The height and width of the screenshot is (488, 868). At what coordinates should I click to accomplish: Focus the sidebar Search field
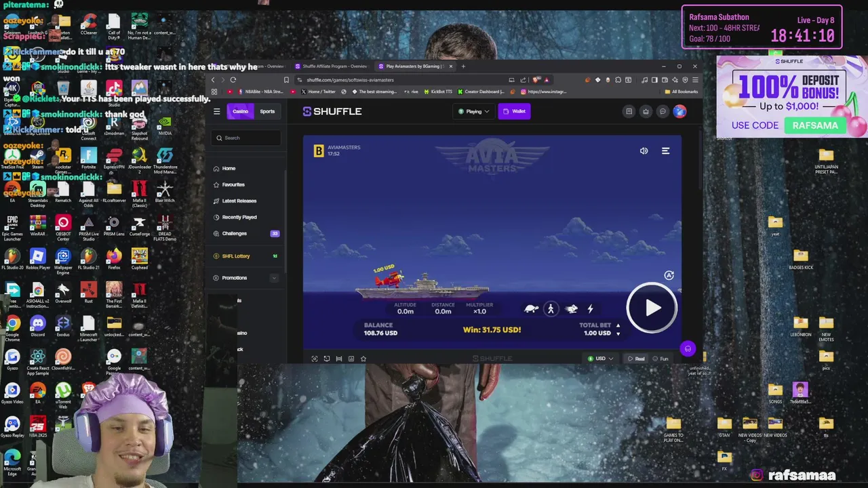246,138
